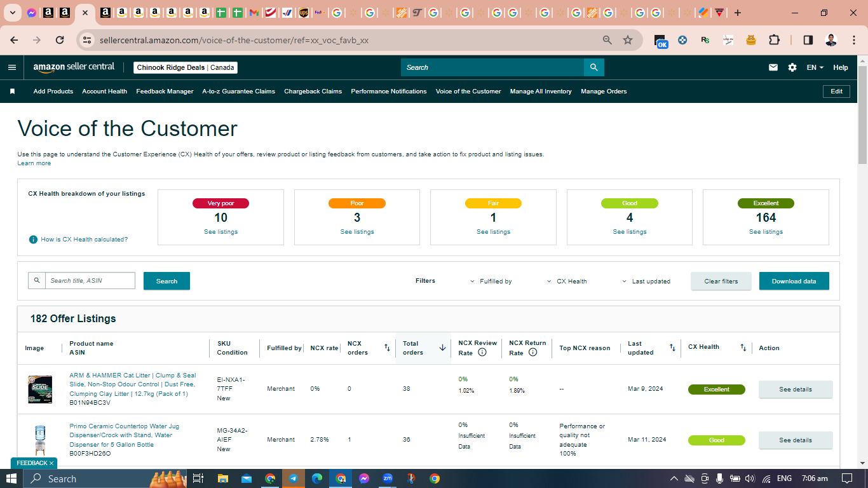Image resolution: width=868 pixels, height=488 pixels.
Task: Open the Windows notification center
Action: point(847,478)
